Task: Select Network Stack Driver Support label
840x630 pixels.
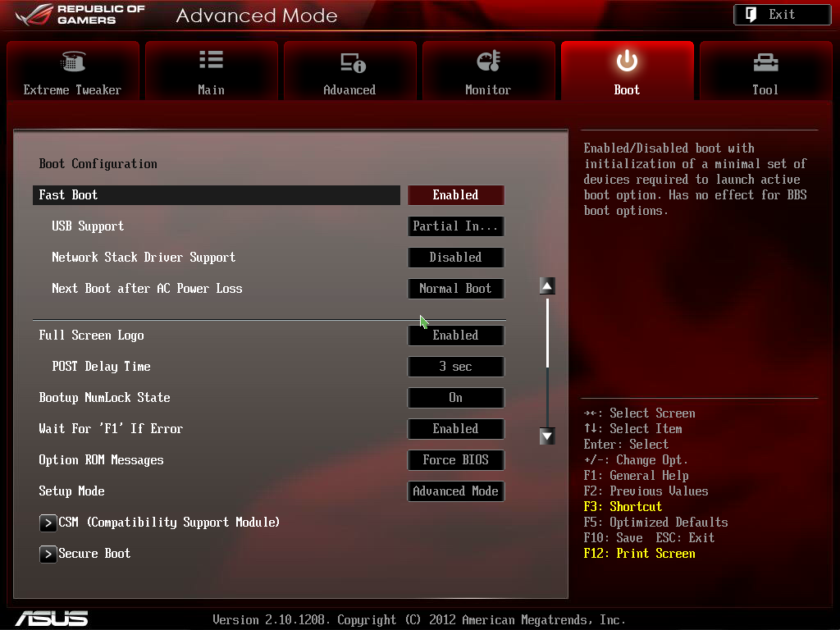Action: point(144,257)
